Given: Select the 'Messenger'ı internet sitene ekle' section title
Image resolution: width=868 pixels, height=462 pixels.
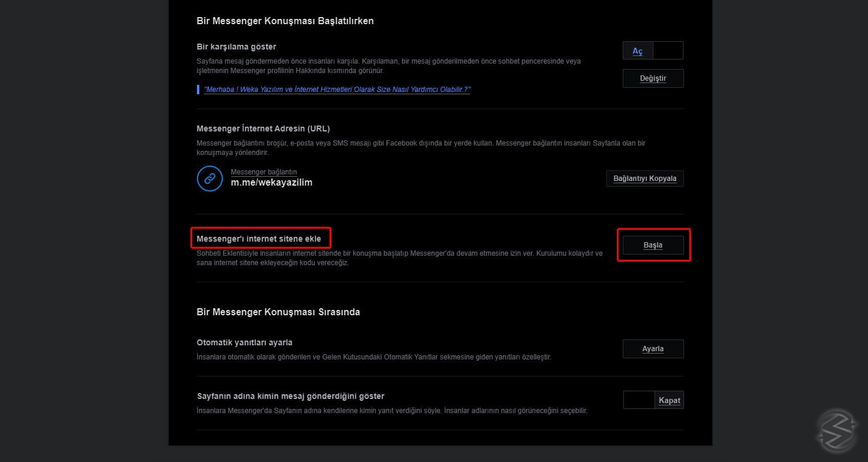Looking at the screenshot, I should 259,237.
